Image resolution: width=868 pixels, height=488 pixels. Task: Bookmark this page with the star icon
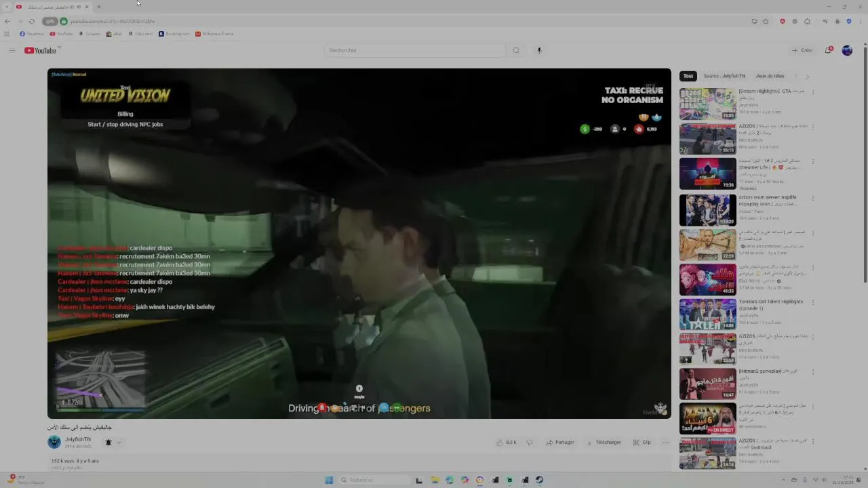click(x=766, y=21)
